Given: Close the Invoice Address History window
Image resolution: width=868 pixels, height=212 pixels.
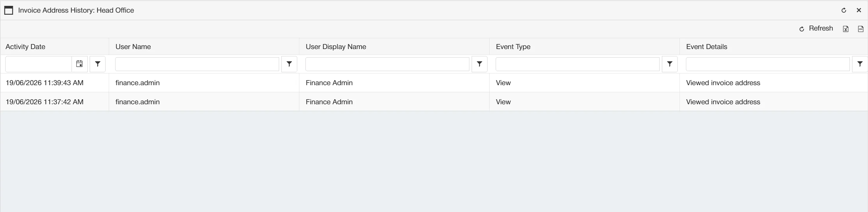Looking at the screenshot, I should point(859,11).
